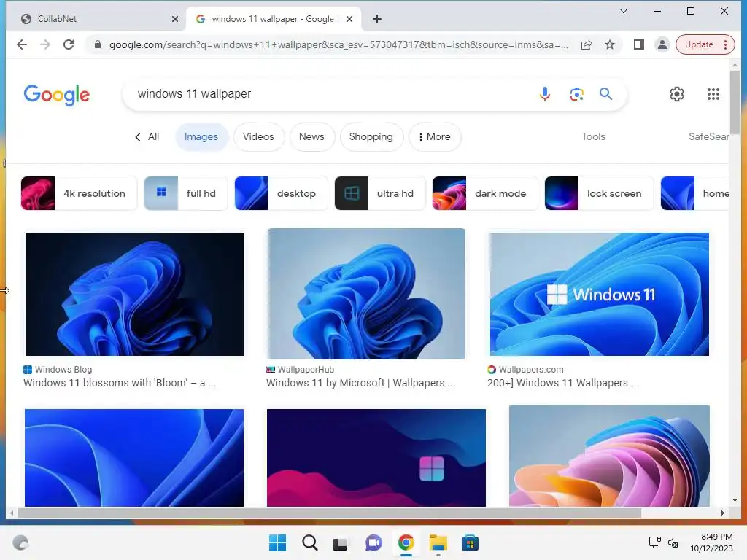Open a new tab

click(377, 19)
